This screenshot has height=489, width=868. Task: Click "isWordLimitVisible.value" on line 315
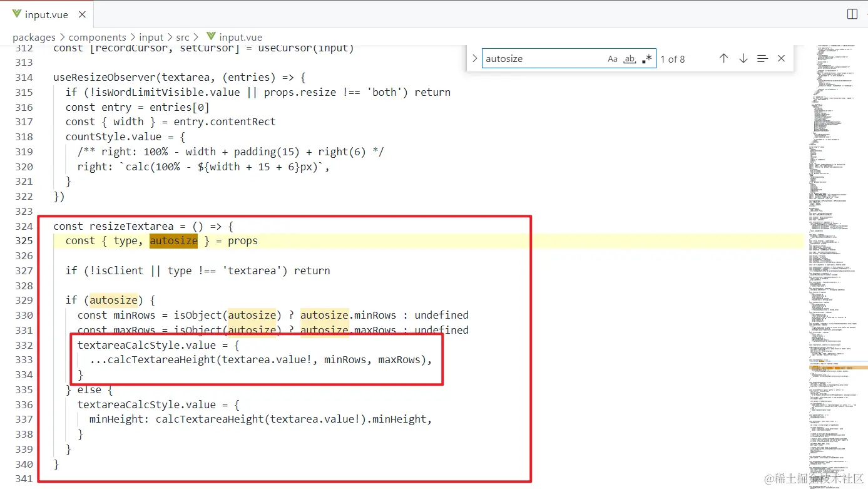click(x=161, y=92)
